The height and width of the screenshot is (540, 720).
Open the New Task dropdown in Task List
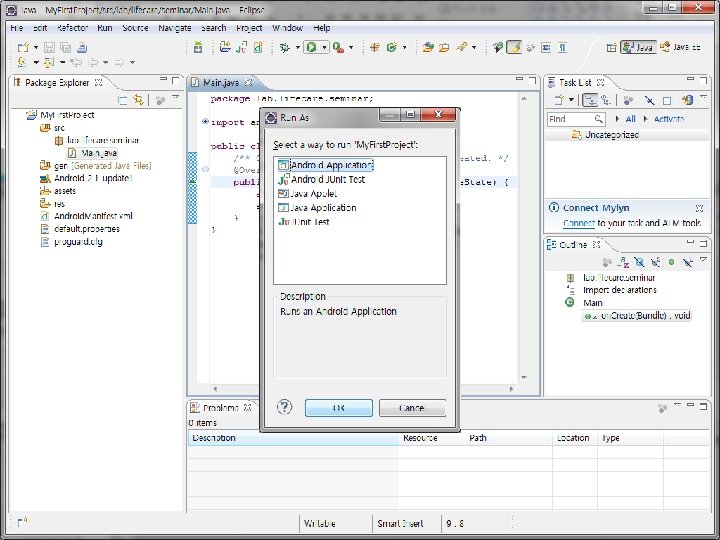pos(571,100)
